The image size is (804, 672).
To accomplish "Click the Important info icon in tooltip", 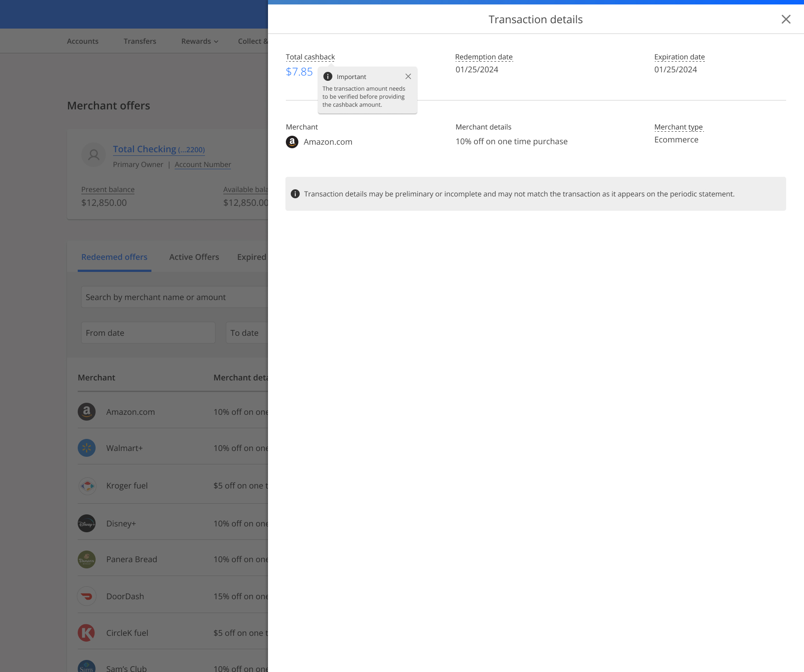I will [x=328, y=76].
